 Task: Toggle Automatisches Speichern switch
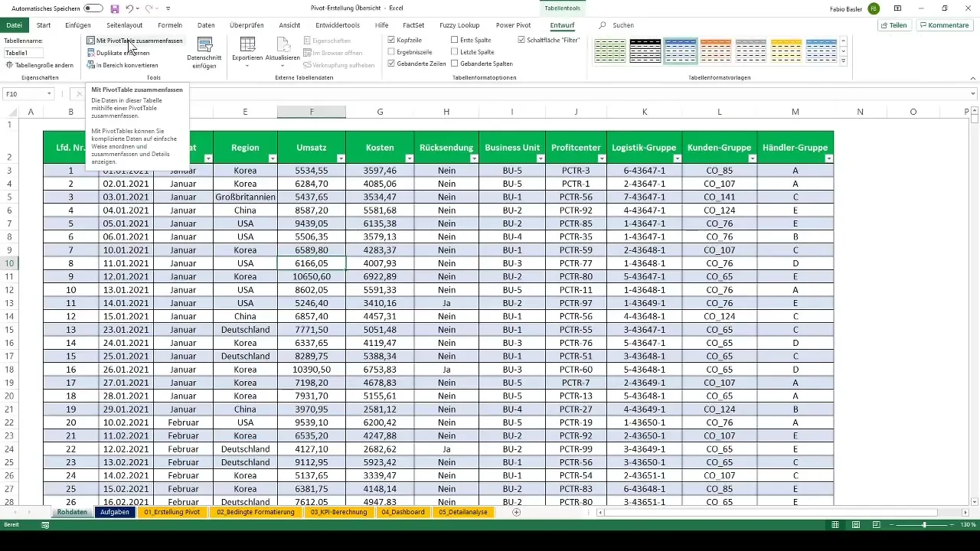pos(93,8)
